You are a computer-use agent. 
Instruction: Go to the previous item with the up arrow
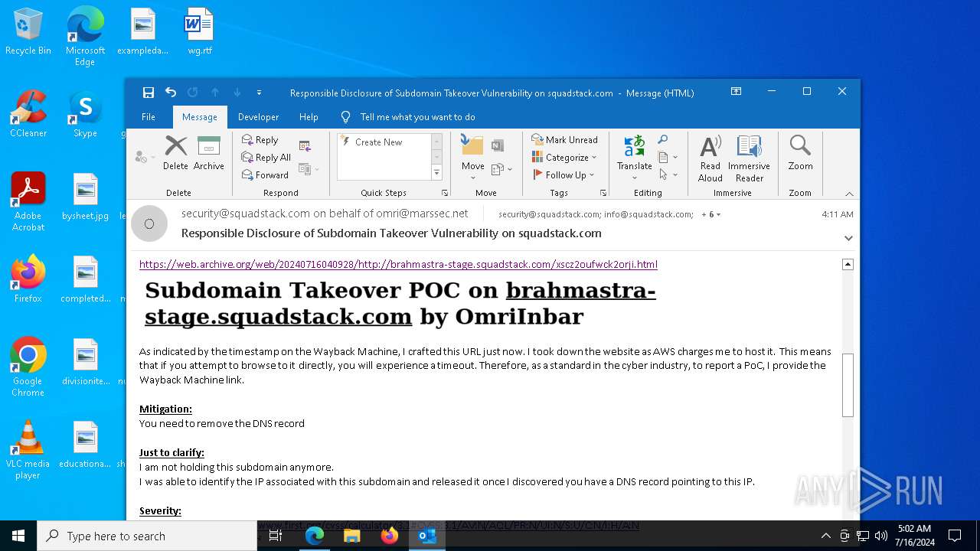tap(215, 93)
